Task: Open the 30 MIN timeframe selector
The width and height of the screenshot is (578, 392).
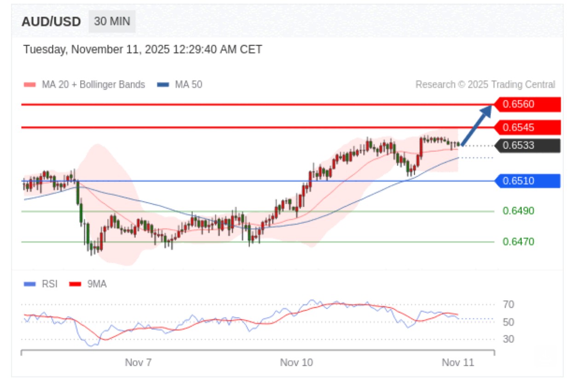Action: (x=112, y=22)
